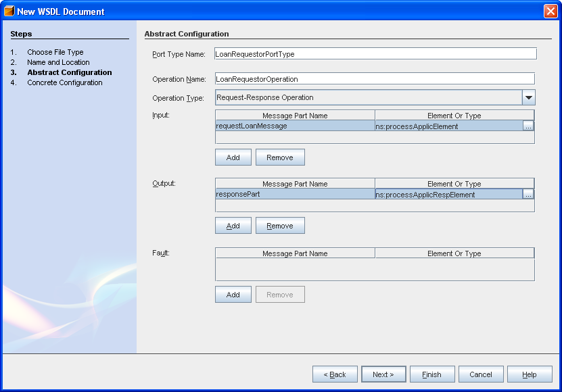
Task: Remove the selected Input message part
Action: pyautogui.click(x=280, y=157)
